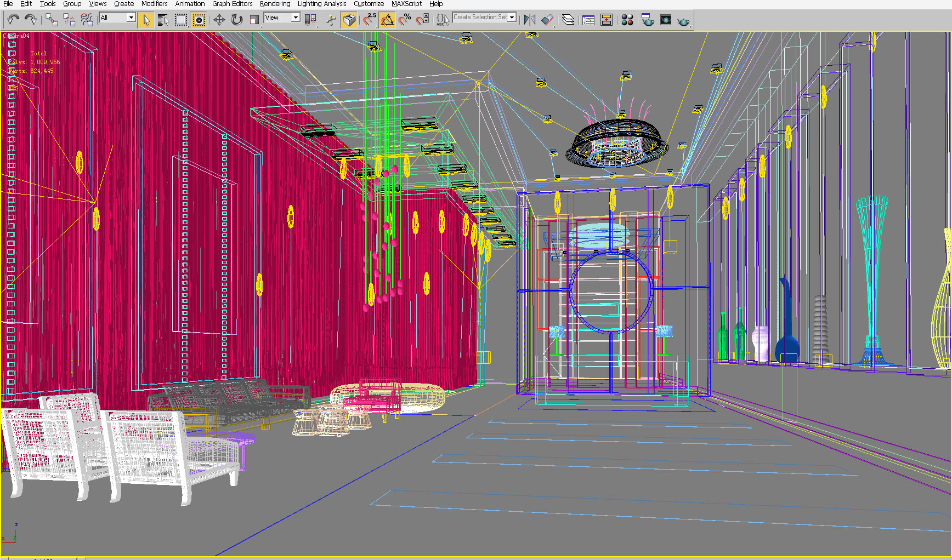The width and height of the screenshot is (952, 560).
Task: Activate the Select Object arrow tool
Action: (x=145, y=20)
